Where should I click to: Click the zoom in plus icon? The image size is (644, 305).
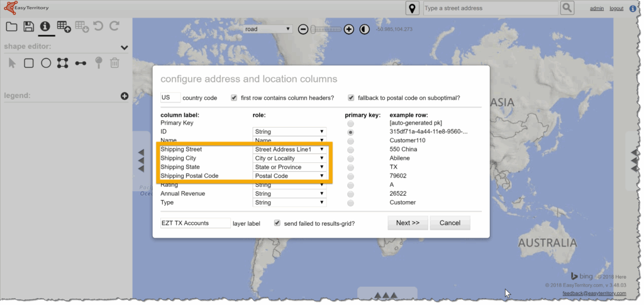[349, 30]
